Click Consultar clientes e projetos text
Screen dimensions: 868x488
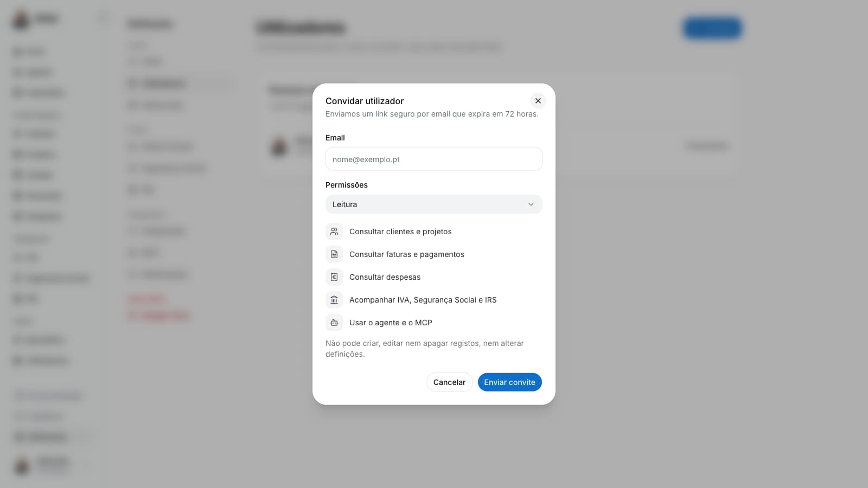400,232
